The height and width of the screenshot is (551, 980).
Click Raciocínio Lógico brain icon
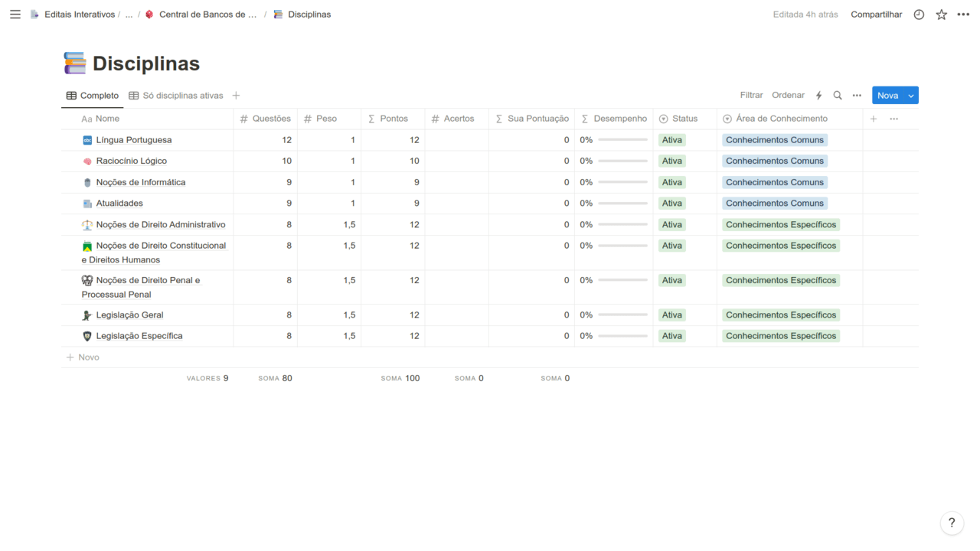(x=87, y=161)
